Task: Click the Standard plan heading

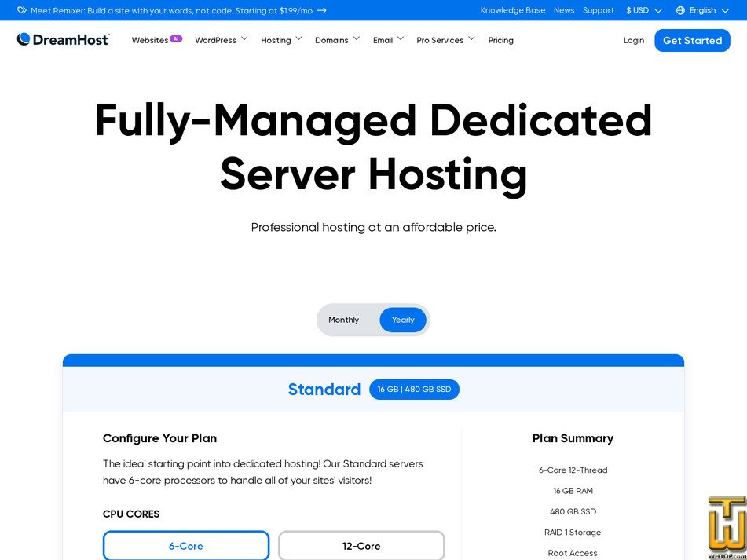Action: tap(324, 390)
